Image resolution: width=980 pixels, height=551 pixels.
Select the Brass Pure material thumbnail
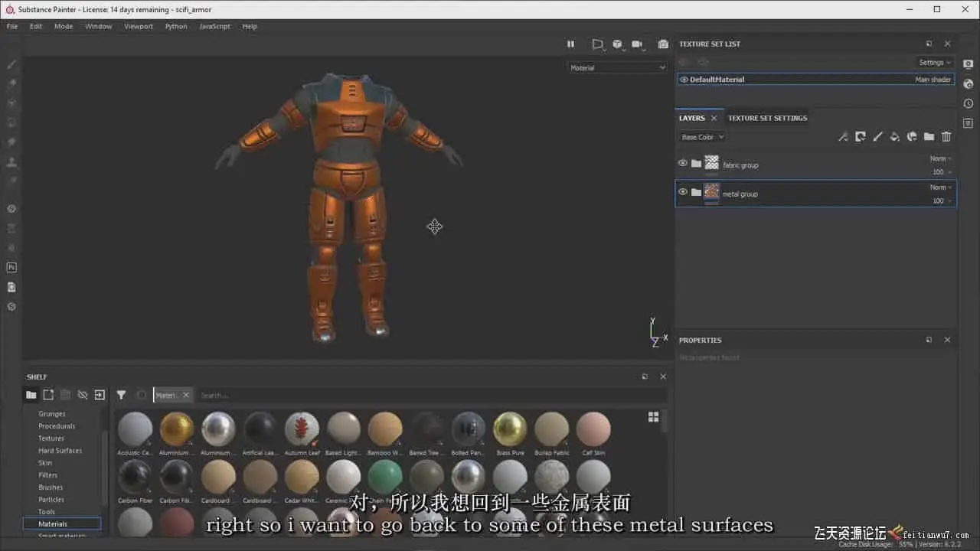[x=510, y=429]
